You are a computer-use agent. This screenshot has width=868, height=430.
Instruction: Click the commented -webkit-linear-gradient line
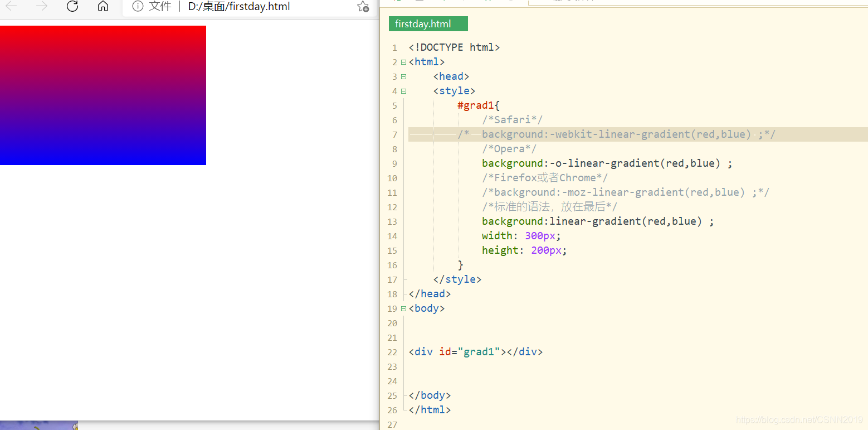(617, 134)
